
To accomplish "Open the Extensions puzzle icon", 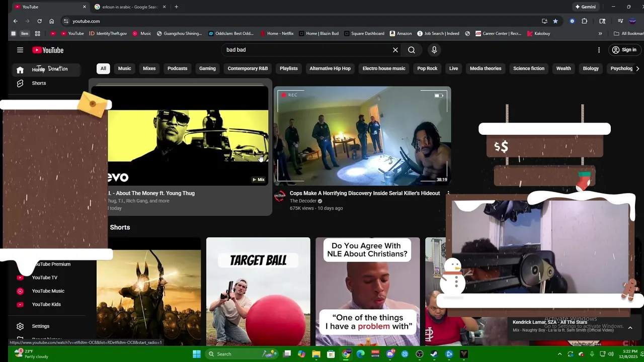I will [x=584, y=21].
